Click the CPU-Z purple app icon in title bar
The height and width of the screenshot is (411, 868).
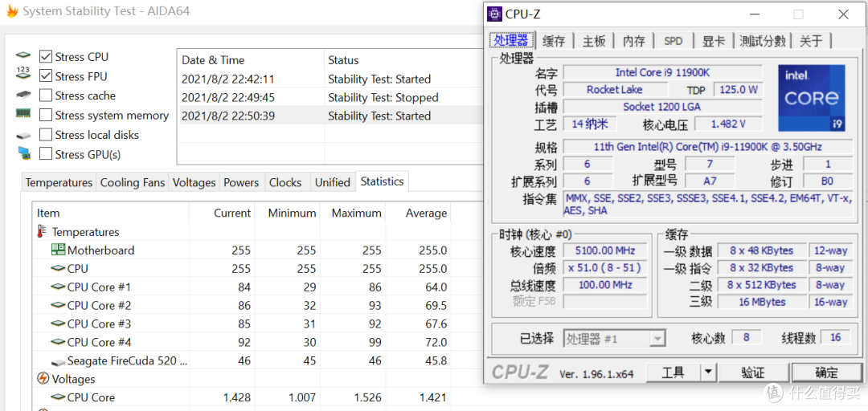tap(494, 14)
